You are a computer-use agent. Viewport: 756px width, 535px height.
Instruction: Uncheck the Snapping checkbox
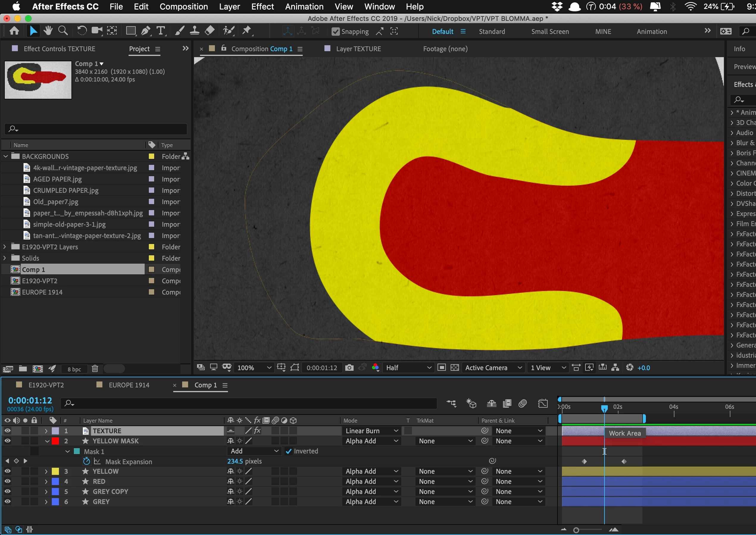click(335, 32)
